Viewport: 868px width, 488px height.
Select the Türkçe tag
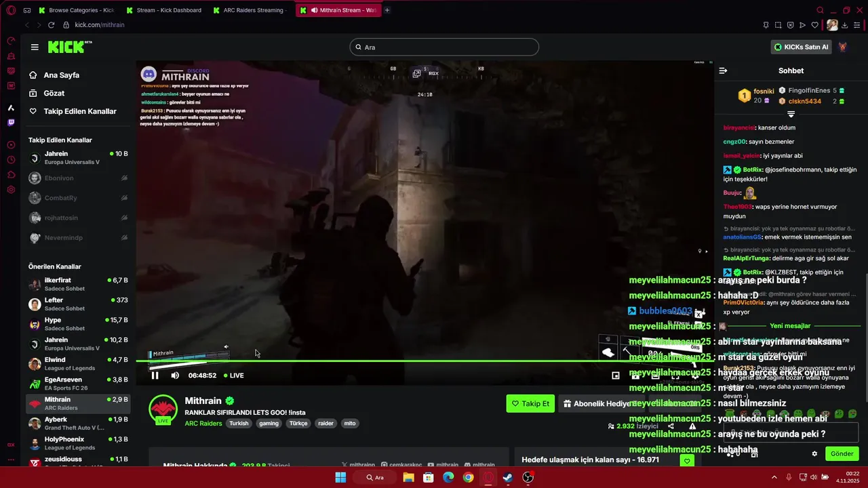[x=298, y=424]
